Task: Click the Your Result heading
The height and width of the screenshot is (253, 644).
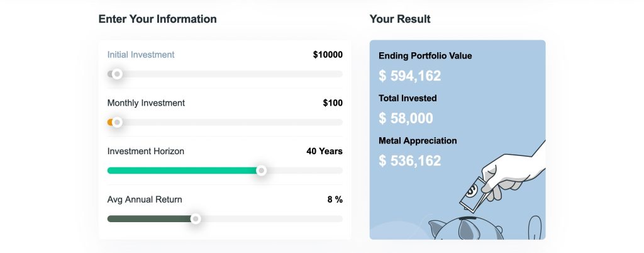Action: pos(400,19)
